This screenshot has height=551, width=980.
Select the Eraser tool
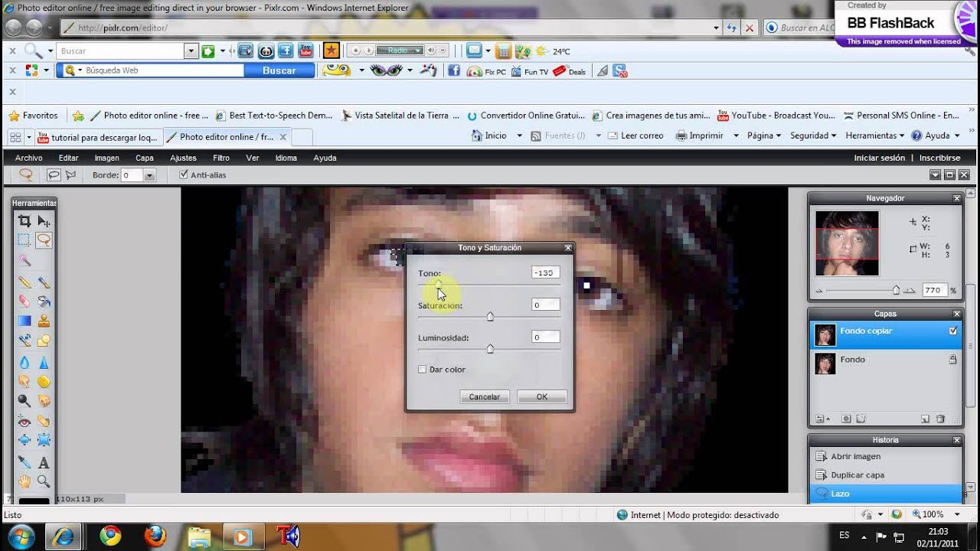[x=24, y=302]
